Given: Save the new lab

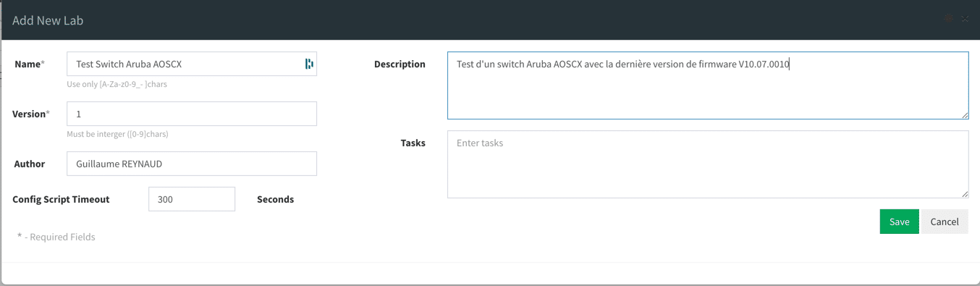Looking at the screenshot, I should coord(899,222).
